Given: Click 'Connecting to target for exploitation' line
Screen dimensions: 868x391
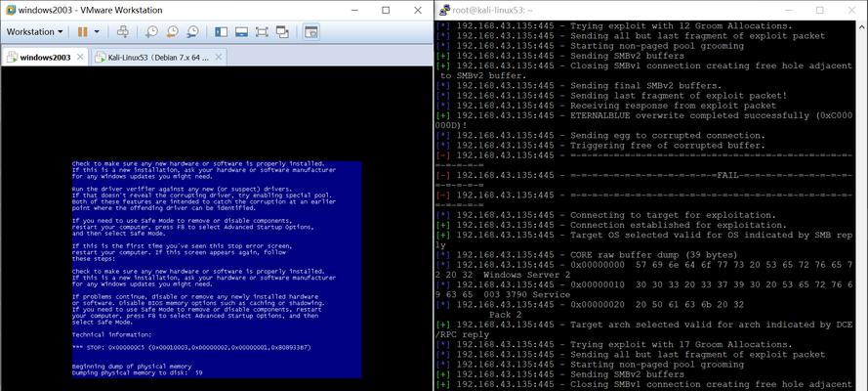Looking at the screenshot, I should [606, 215].
